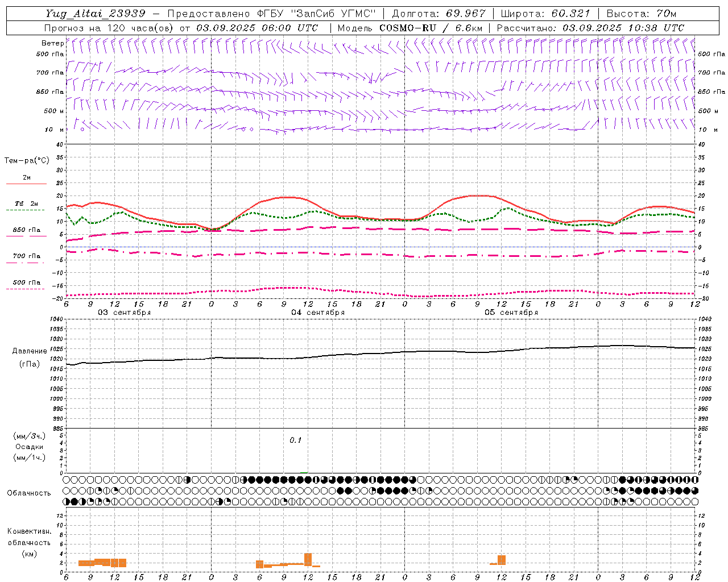Click the (мм/1ч.) precipitation unit label
The width and height of the screenshot is (728, 582).
[30, 458]
